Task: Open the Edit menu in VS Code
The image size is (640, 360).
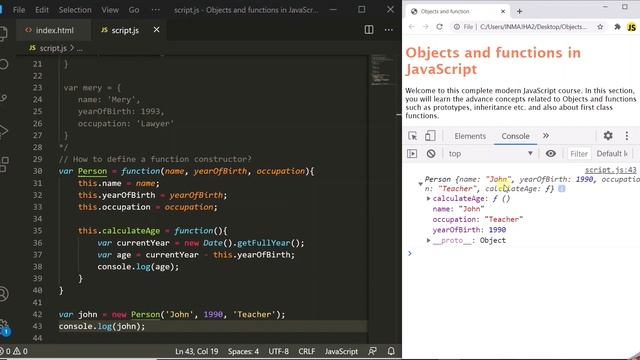Action: coord(42,10)
